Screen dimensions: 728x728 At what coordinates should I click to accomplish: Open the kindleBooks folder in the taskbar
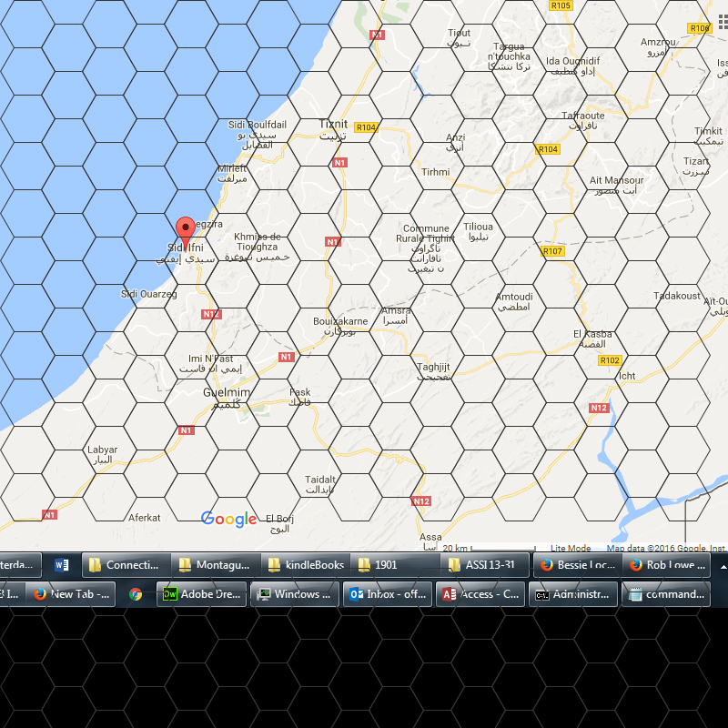point(306,565)
